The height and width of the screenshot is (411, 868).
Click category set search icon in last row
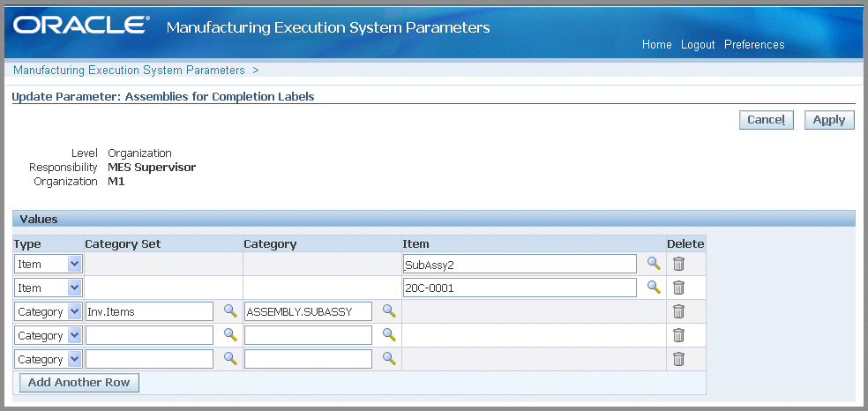coord(230,358)
